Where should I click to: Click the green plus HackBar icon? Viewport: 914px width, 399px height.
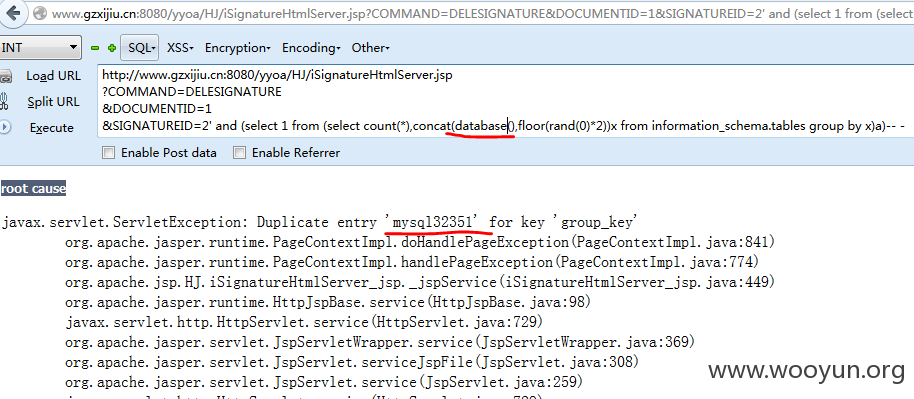[x=112, y=48]
